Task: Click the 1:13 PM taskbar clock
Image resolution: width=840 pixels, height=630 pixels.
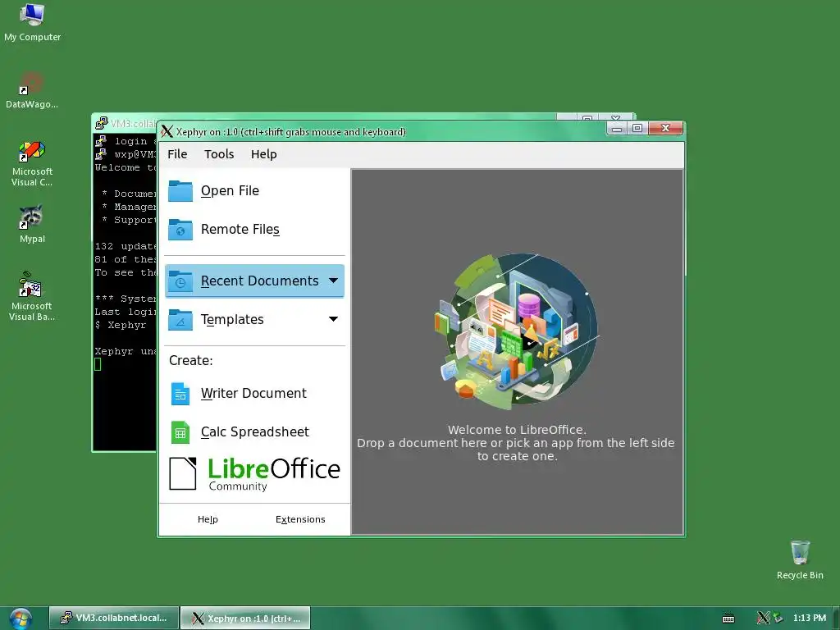Action: (x=810, y=619)
